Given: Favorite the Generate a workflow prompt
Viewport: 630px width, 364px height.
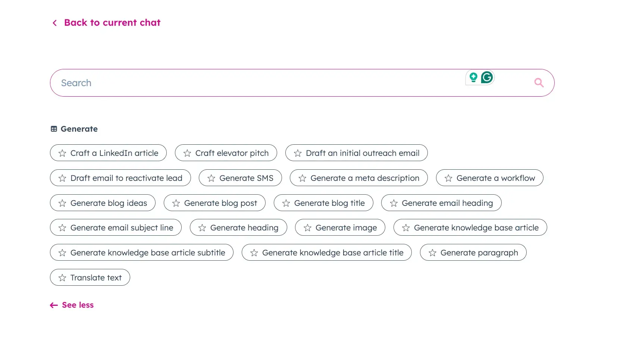Looking at the screenshot, I should point(448,178).
